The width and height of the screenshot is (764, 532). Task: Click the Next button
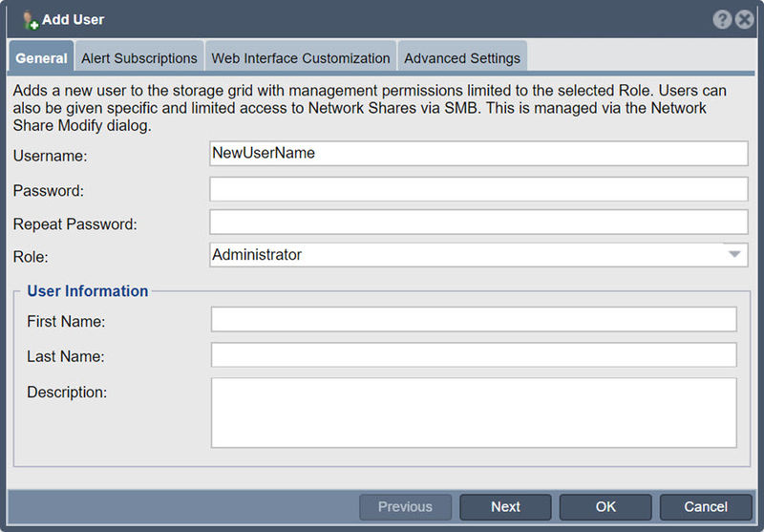(x=505, y=507)
